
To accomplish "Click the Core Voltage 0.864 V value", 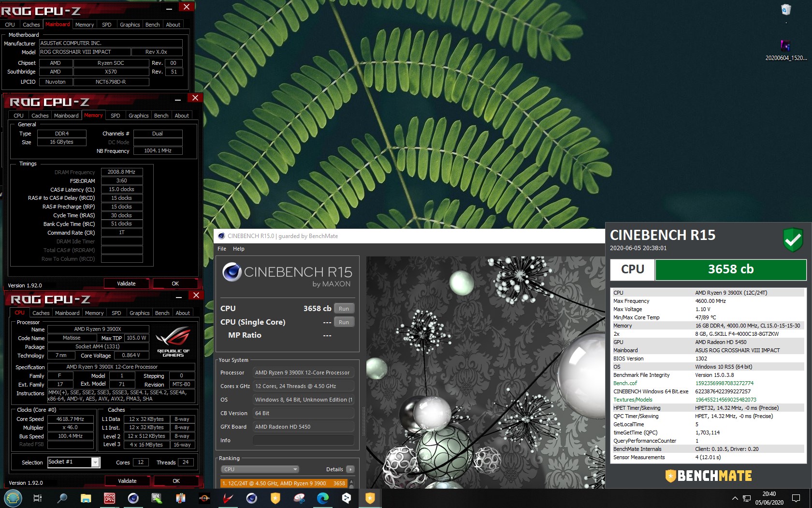I will coord(131,355).
